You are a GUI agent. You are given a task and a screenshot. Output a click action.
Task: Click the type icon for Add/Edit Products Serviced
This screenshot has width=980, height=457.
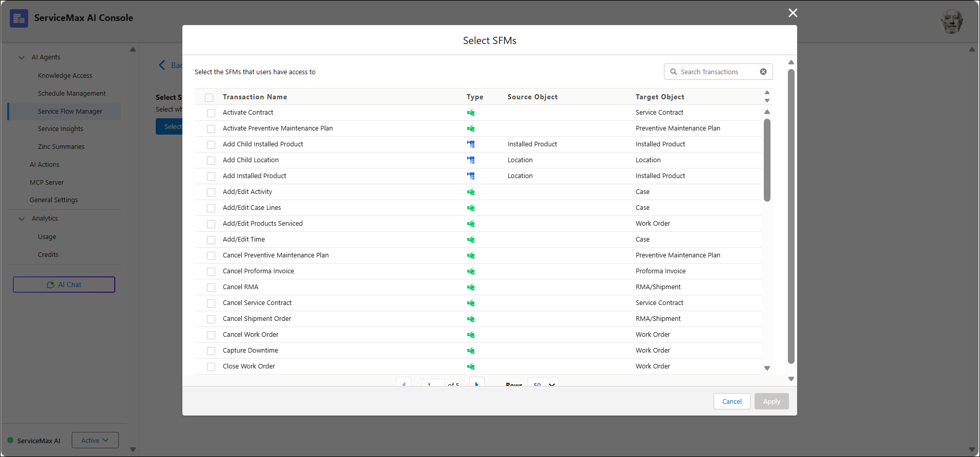[x=471, y=224]
